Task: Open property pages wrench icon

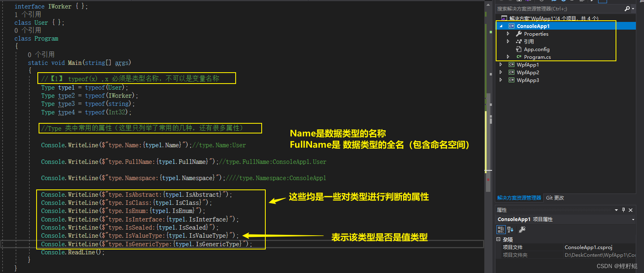Action: coord(522,230)
